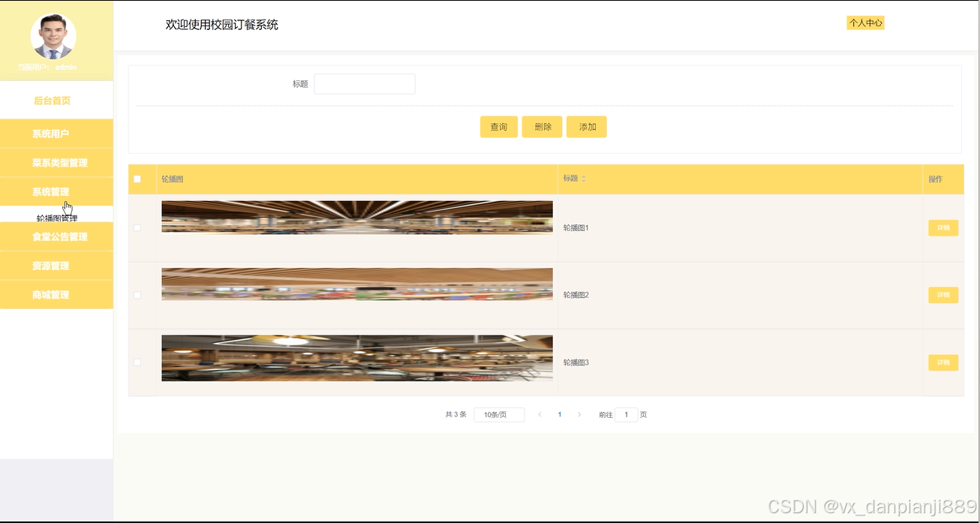Open 个人中心 in the header
980x523 pixels.
(865, 23)
